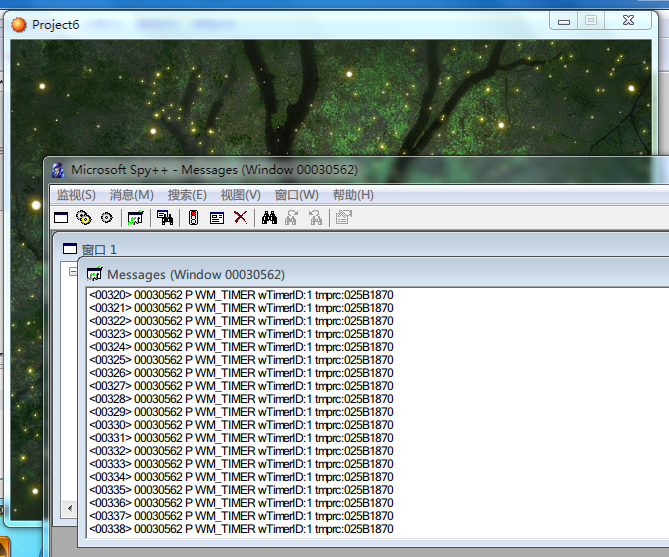
Task: Click the Find Window toolbar icon
Action: 165,218
